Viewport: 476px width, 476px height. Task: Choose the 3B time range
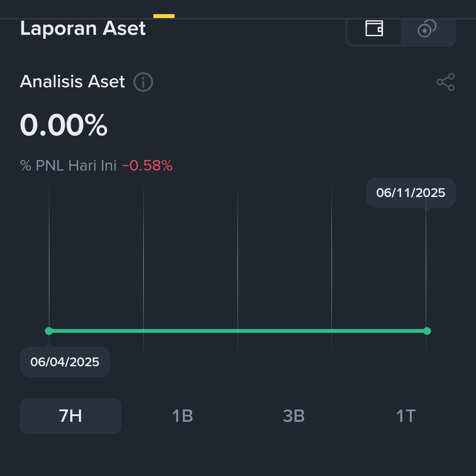pyautogui.click(x=294, y=416)
